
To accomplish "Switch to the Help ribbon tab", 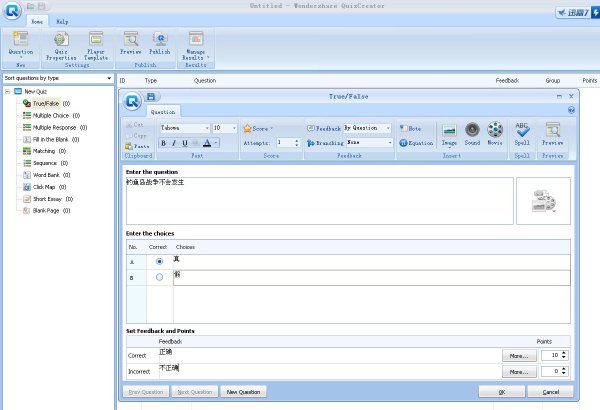I will point(62,21).
